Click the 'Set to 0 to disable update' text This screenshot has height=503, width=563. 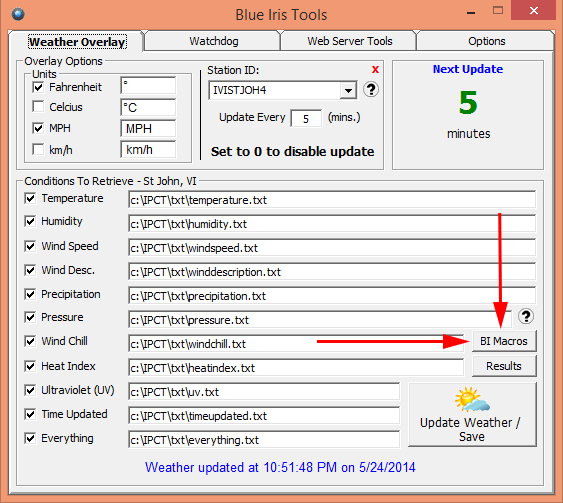pos(292,152)
